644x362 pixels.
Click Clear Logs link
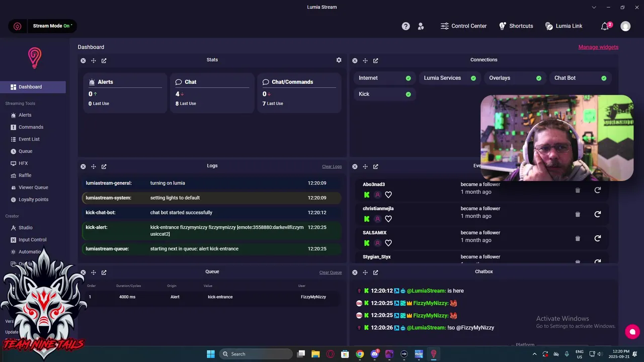pyautogui.click(x=332, y=167)
